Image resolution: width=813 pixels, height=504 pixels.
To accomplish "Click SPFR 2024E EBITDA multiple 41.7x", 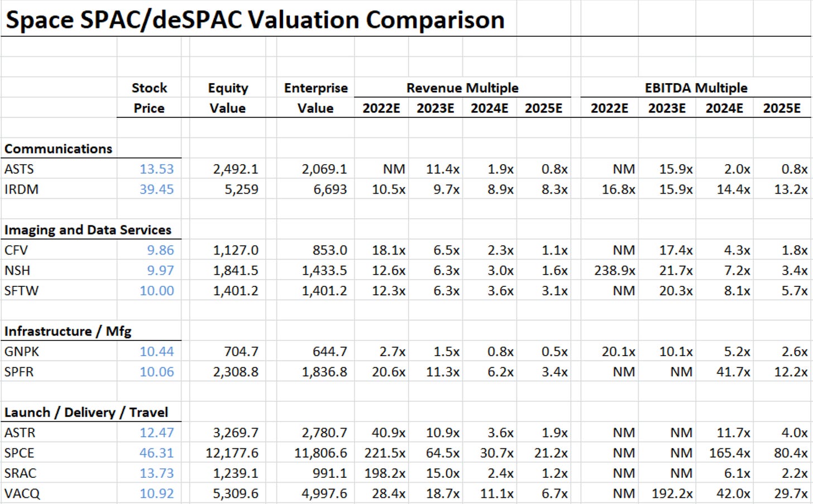I will 734,372.
